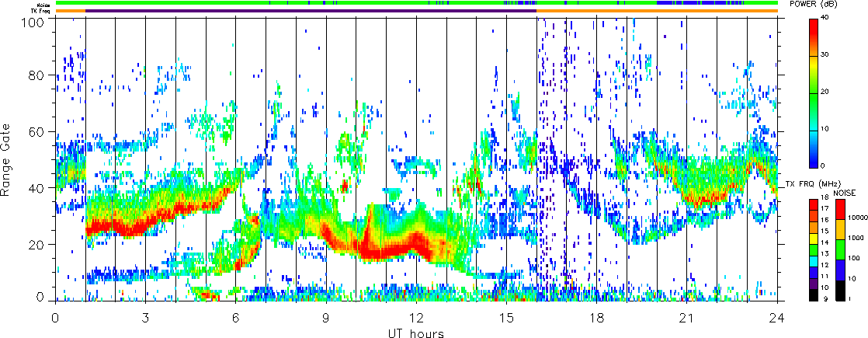The height and width of the screenshot is (338, 868).
Task: Click TX FRQ legend label '9'
Action: (x=826, y=298)
